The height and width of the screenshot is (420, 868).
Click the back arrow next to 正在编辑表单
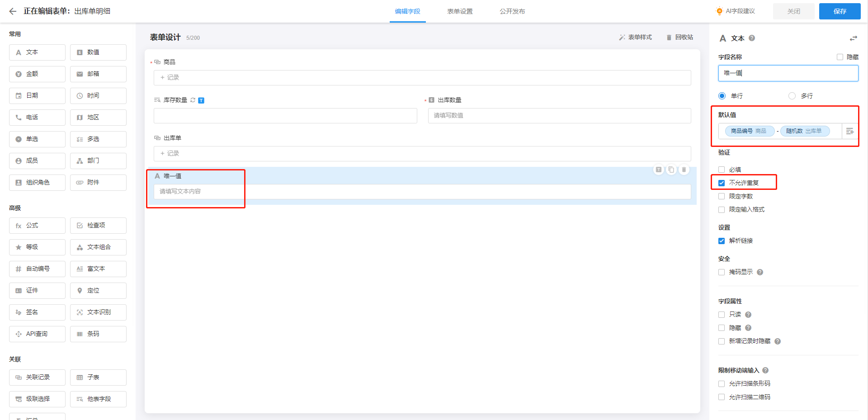(13, 11)
